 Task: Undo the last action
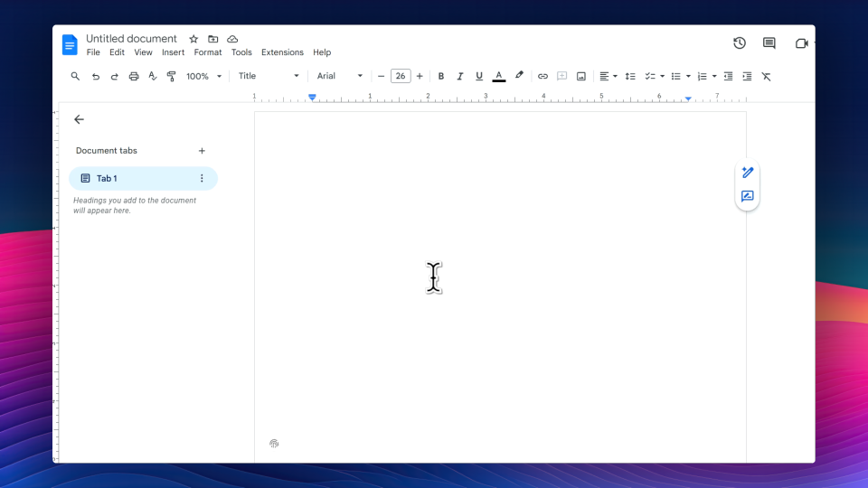[x=96, y=76]
